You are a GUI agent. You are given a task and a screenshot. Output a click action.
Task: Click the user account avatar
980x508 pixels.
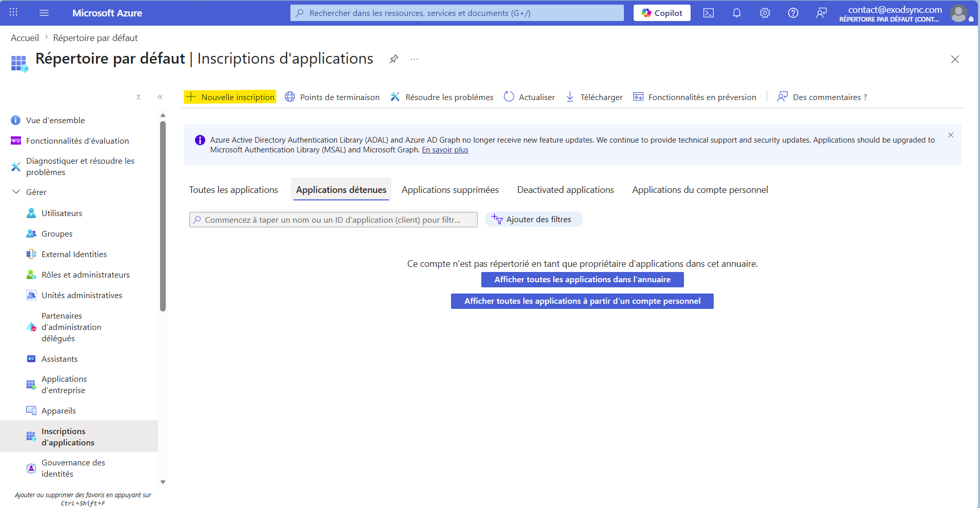pyautogui.click(x=958, y=13)
